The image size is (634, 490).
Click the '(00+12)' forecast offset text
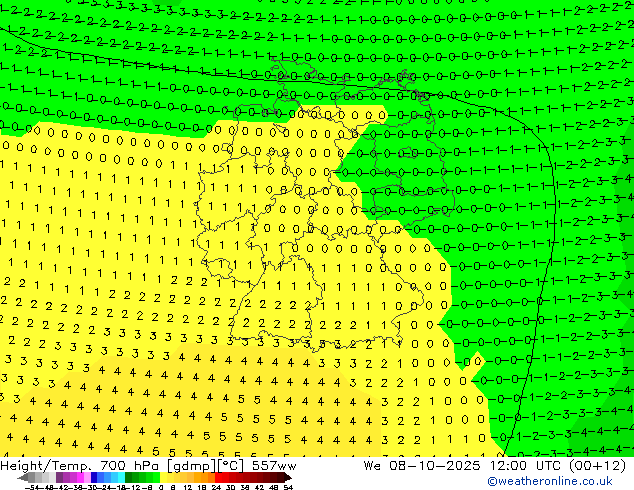[x=598, y=466]
